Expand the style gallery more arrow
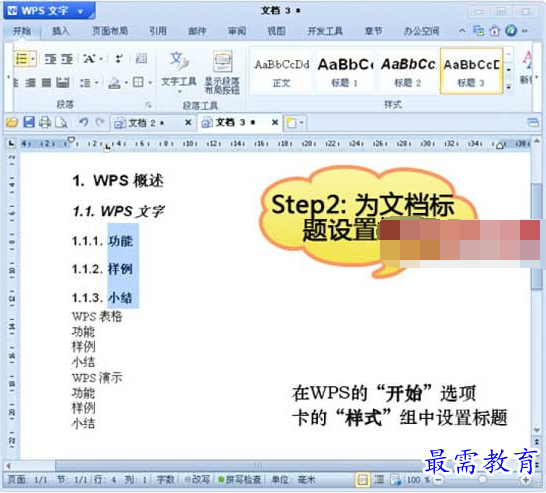546x493 pixels. (508, 87)
